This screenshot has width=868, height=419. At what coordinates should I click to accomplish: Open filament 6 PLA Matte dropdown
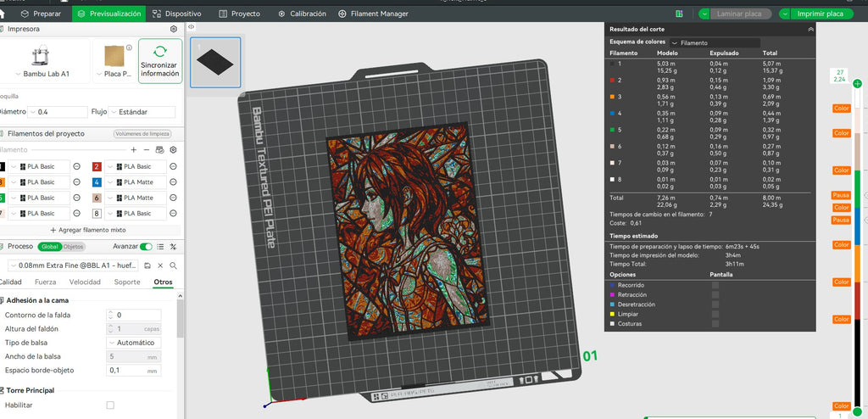click(136, 198)
